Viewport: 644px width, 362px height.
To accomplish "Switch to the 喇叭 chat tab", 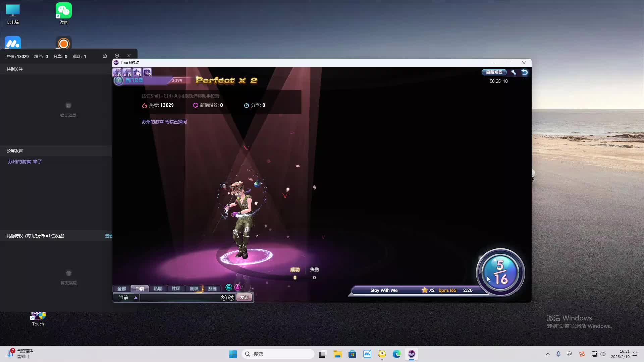I will coord(194,289).
